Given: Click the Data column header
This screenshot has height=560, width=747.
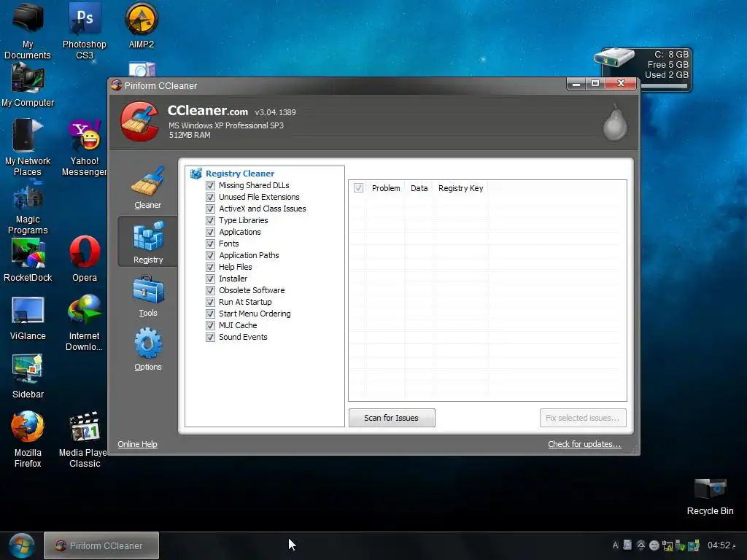Looking at the screenshot, I should point(419,188).
